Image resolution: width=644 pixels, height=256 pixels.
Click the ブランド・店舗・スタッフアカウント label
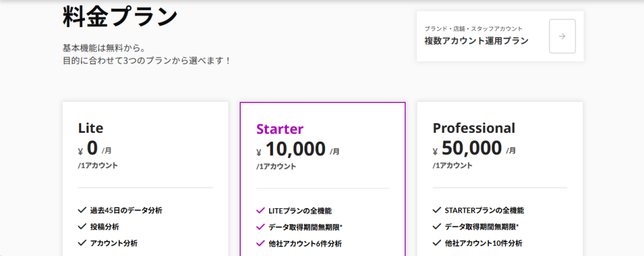pos(474,29)
